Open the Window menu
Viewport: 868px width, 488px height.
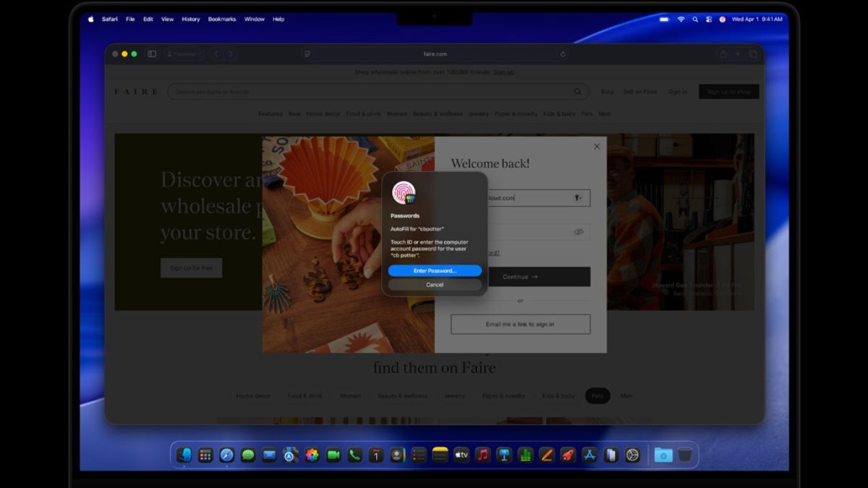pyautogui.click(x=255, y=20)
